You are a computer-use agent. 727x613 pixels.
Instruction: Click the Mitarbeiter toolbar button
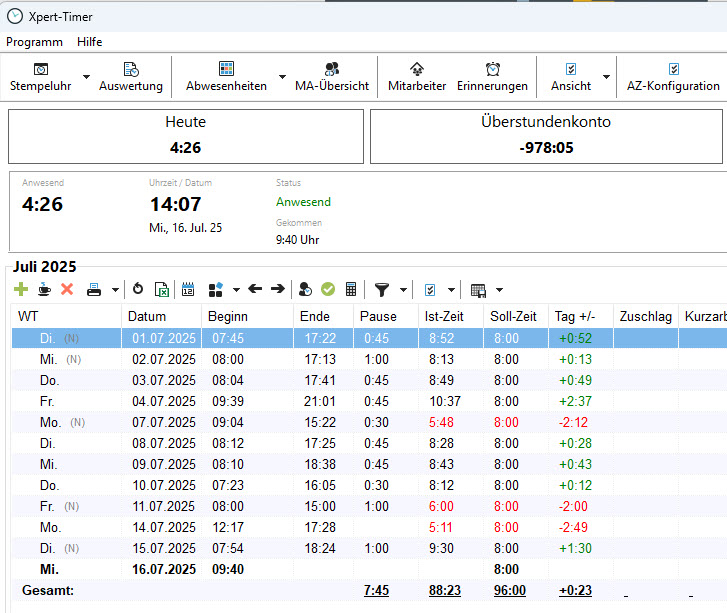(x=417, y=77)
